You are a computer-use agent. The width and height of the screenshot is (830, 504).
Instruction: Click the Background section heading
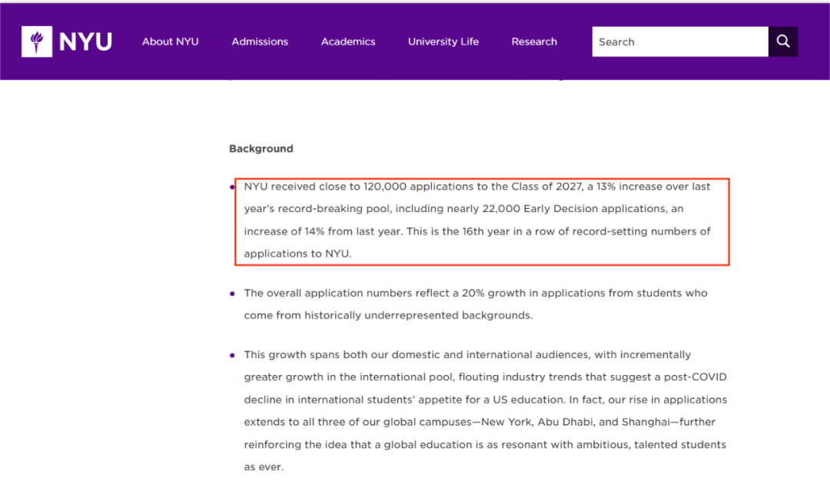pos(261,149)
